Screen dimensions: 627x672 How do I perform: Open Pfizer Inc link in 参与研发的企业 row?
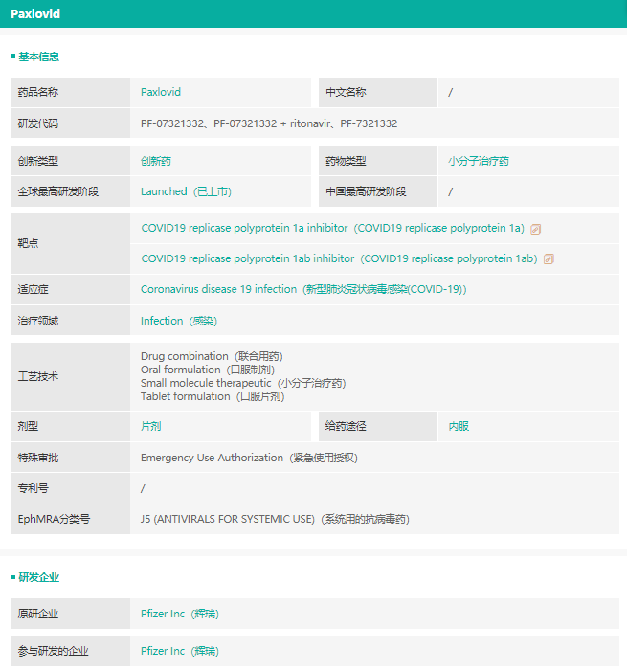180,651
